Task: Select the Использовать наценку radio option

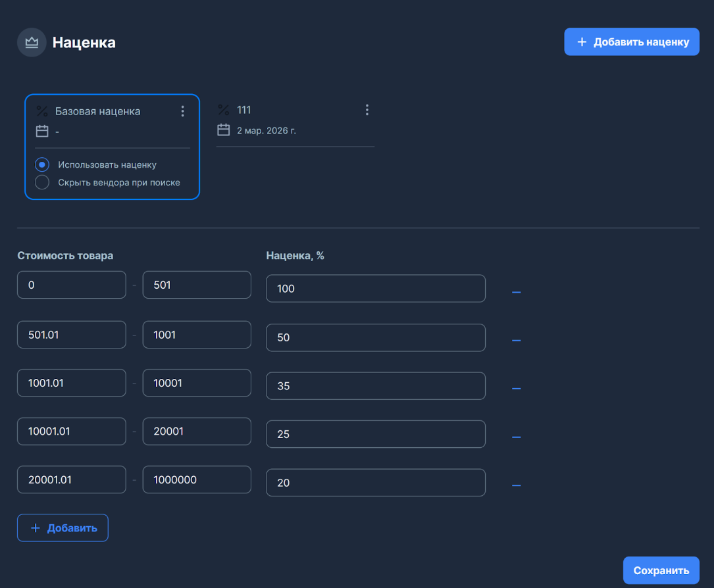Action: (42, 164)
